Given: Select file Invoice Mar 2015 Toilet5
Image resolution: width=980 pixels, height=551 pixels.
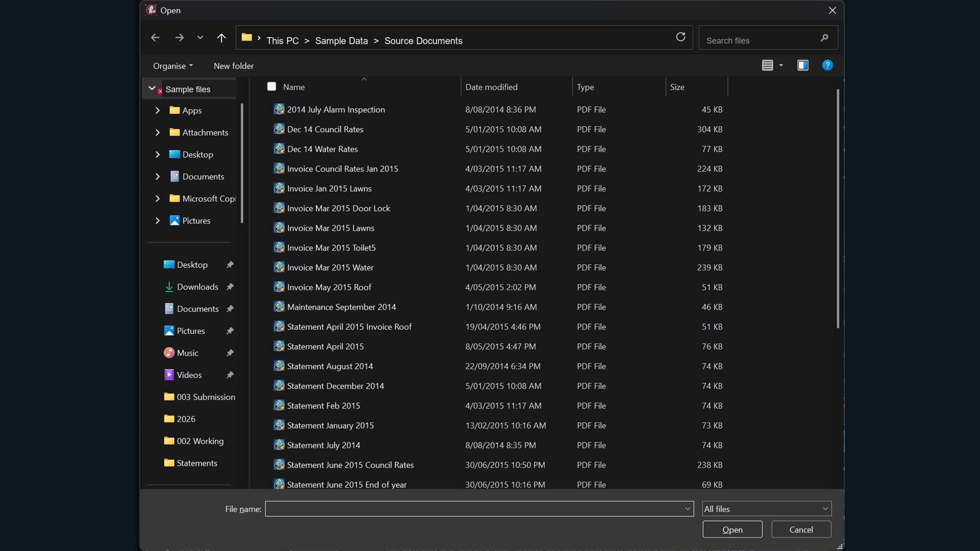Looking at the screenshot, I should coord(331,248).
